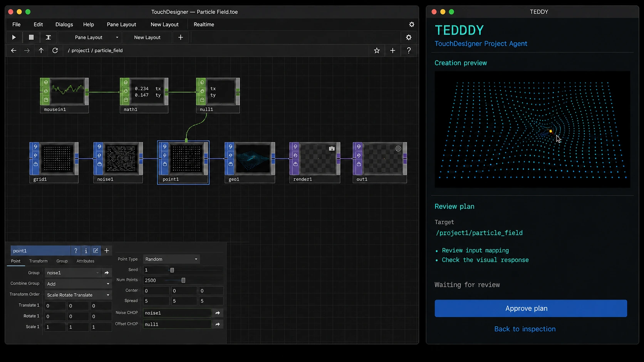Open the Point Type Random dropdown
The width and height of the screenshot is (644, 362).
[171, 259]
